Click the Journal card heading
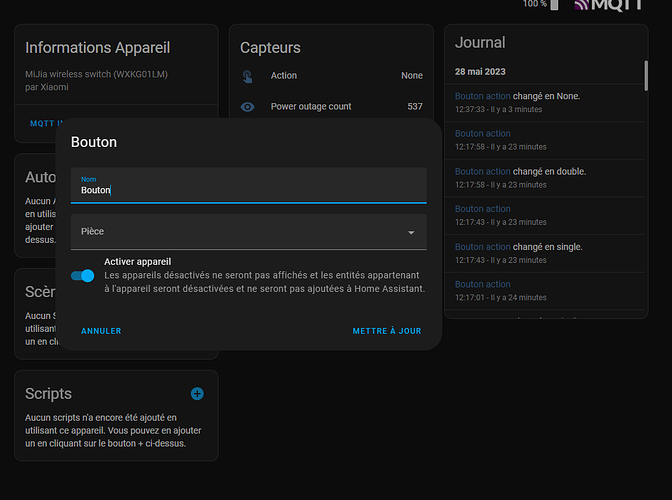Viewport: 672px width, 500px height. click(x=480, y=43)
